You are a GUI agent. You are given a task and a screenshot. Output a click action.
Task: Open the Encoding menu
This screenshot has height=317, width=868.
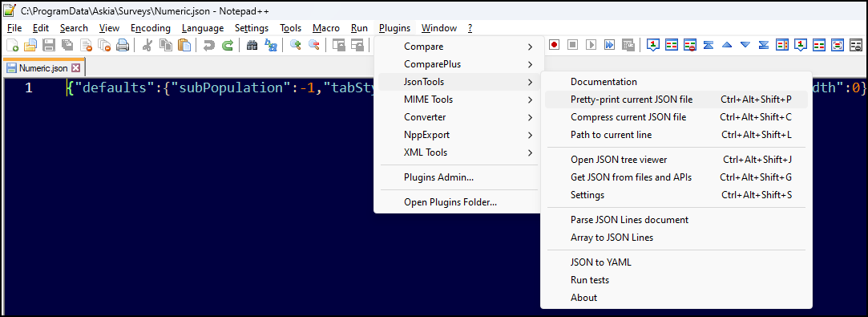click(x=151, y=28)
